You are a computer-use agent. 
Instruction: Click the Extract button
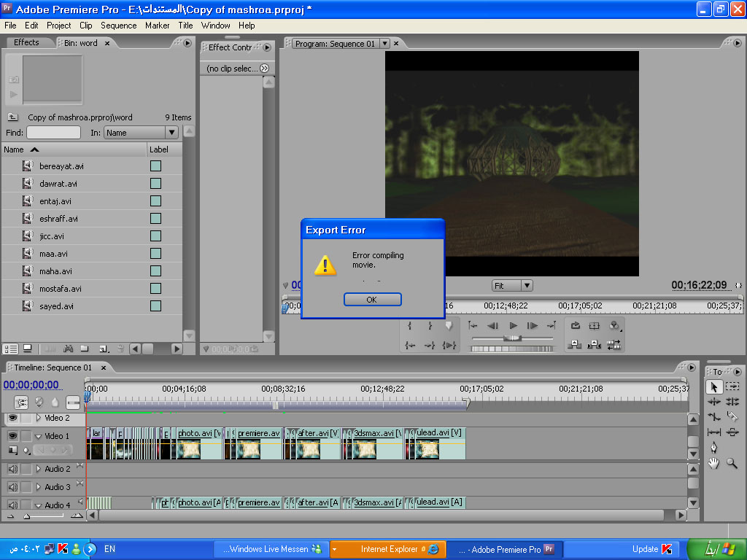[x=594, y=345]
